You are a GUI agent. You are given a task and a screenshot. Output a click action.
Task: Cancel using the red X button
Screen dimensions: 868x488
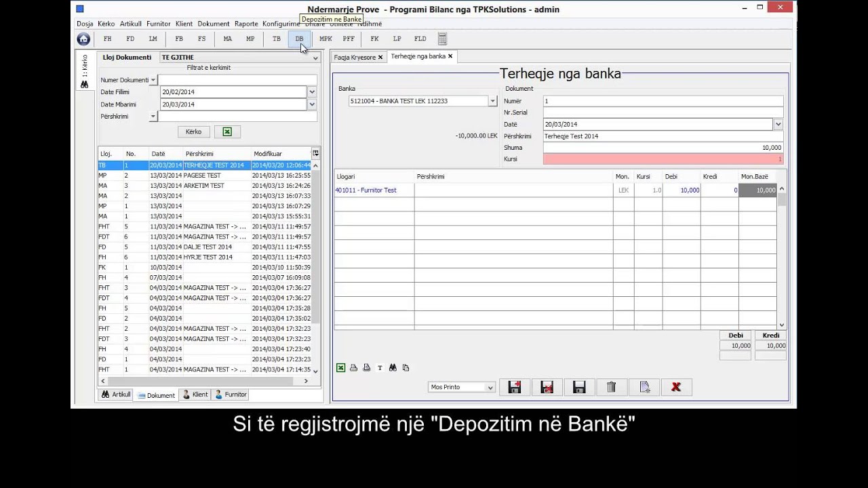pos(676,387)
